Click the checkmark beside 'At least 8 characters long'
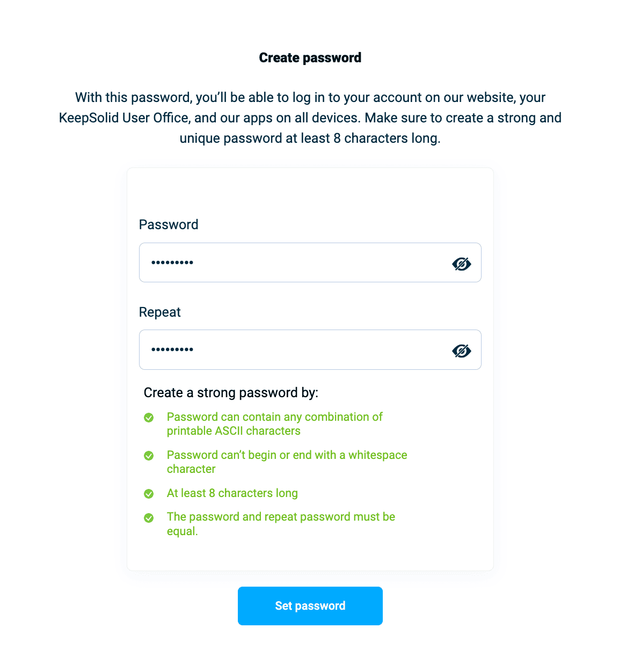Image resolution: width=641 pixels, height=672 pixels. click(149, 494)
